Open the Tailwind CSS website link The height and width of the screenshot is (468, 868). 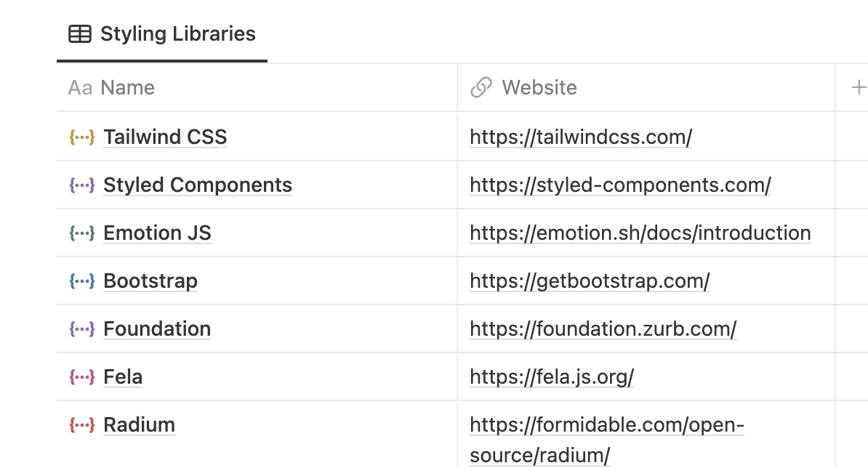tap(581, 137)
